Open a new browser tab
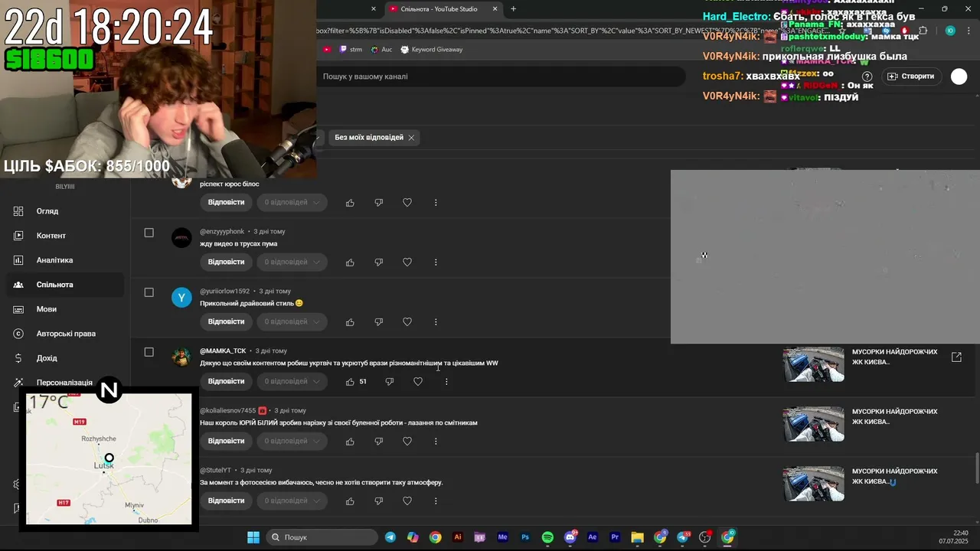Viewport: 980px width, 551px height. point(513,9)
